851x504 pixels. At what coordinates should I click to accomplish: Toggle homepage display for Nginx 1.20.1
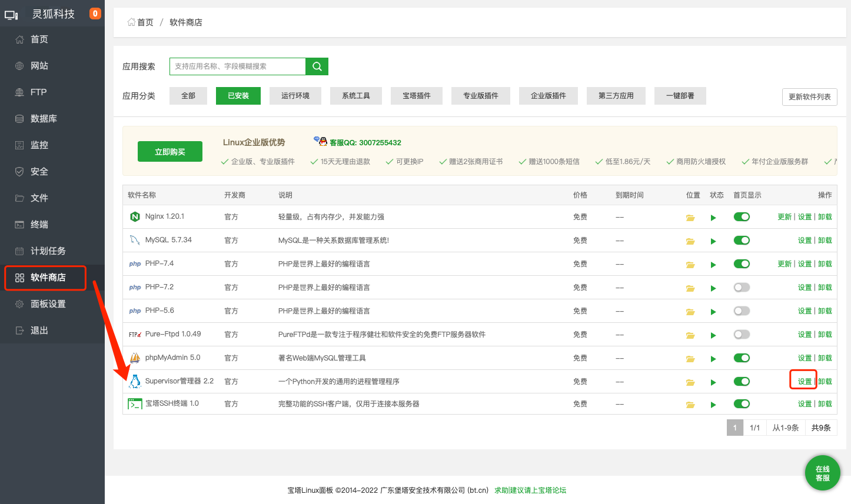coord(742,217)
